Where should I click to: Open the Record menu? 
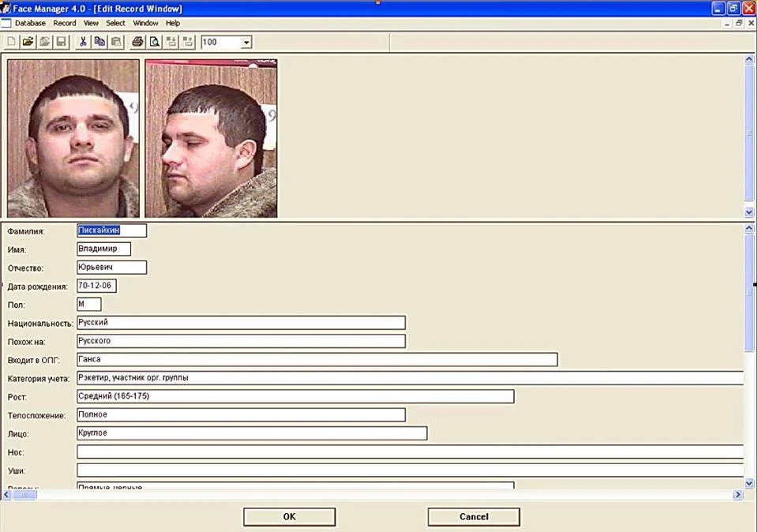click(64, 23)
